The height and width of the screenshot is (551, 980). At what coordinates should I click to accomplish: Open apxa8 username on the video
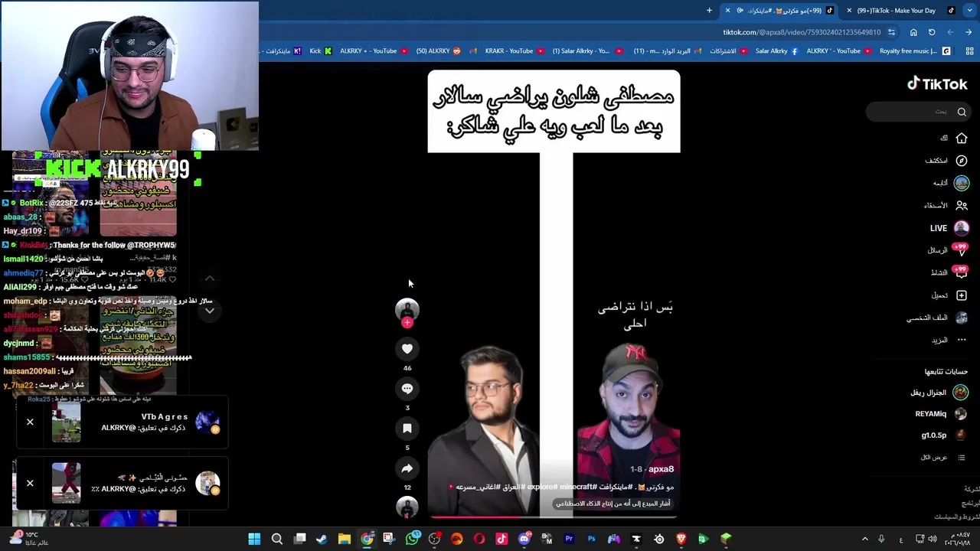(x=661, y=469)
